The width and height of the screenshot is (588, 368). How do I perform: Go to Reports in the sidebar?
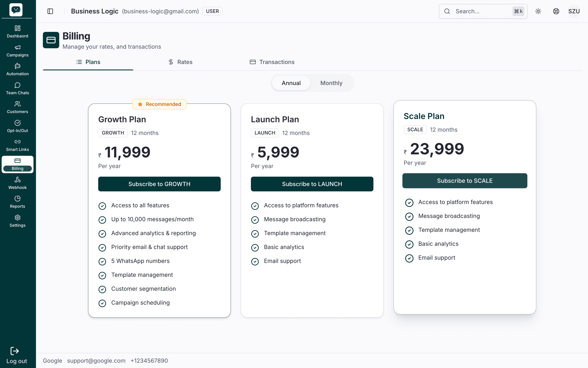pyautogui.click(x=18, y=202)
